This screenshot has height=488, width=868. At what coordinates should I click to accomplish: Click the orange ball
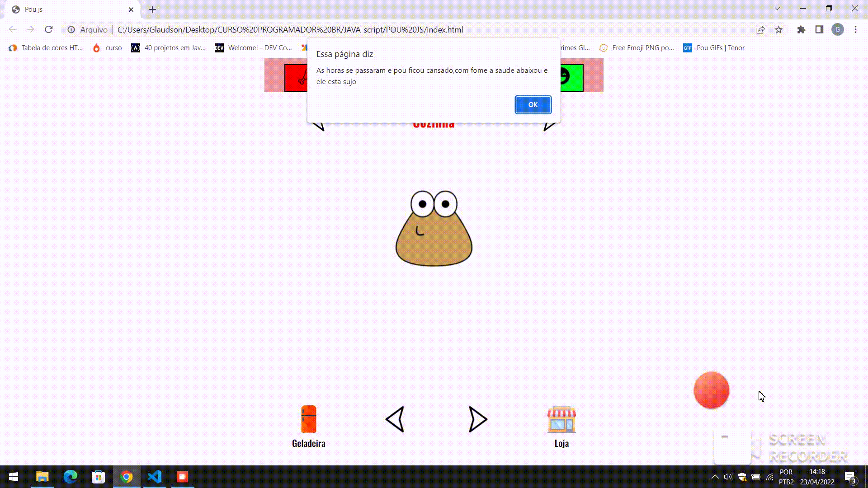click(712, 390)
